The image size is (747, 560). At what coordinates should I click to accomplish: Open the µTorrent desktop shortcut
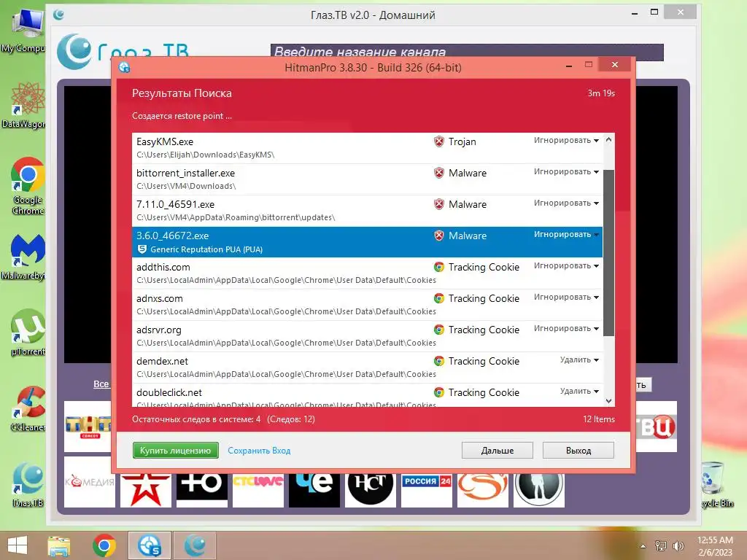[x=28, y=332]
